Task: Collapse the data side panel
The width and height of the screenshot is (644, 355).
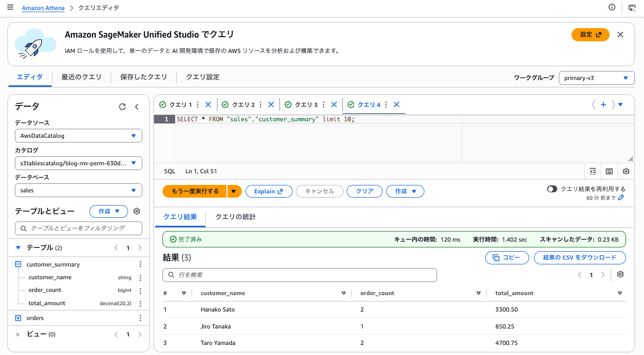Action: coord(137,106)
